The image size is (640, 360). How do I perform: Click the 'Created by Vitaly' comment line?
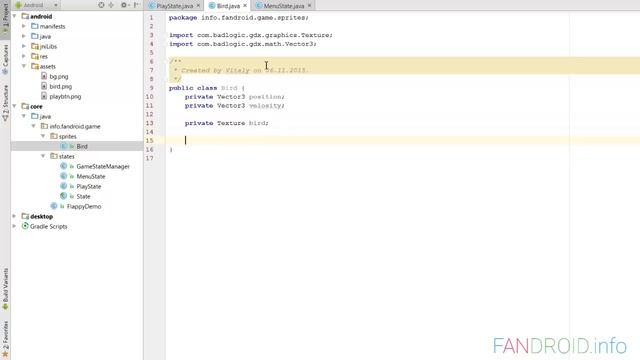(241, 70)
